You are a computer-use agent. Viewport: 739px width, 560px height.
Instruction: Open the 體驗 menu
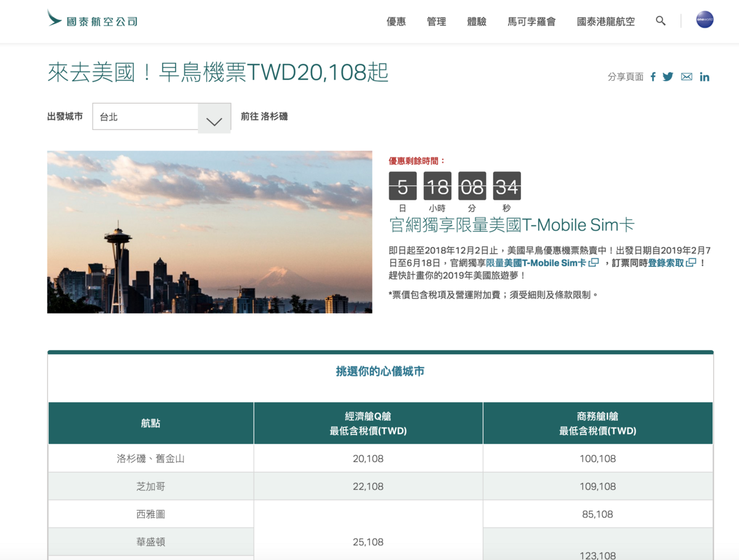477,22
